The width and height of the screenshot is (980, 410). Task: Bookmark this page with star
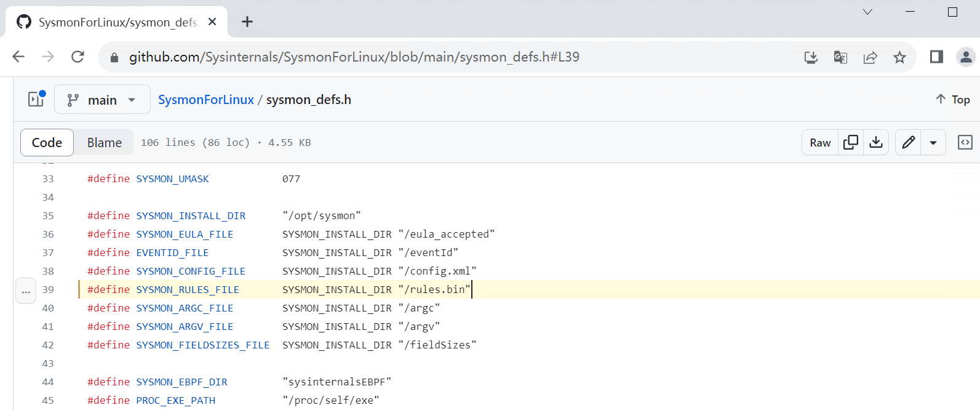[899, 57]
